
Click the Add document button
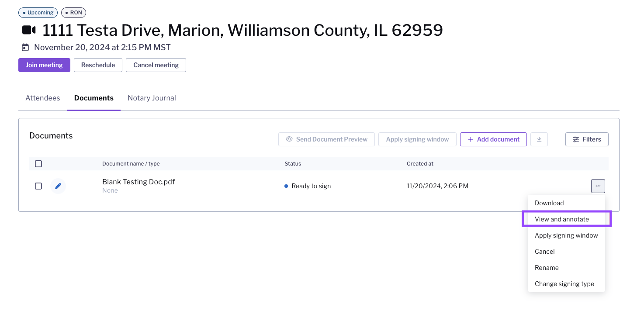[493, 139]
